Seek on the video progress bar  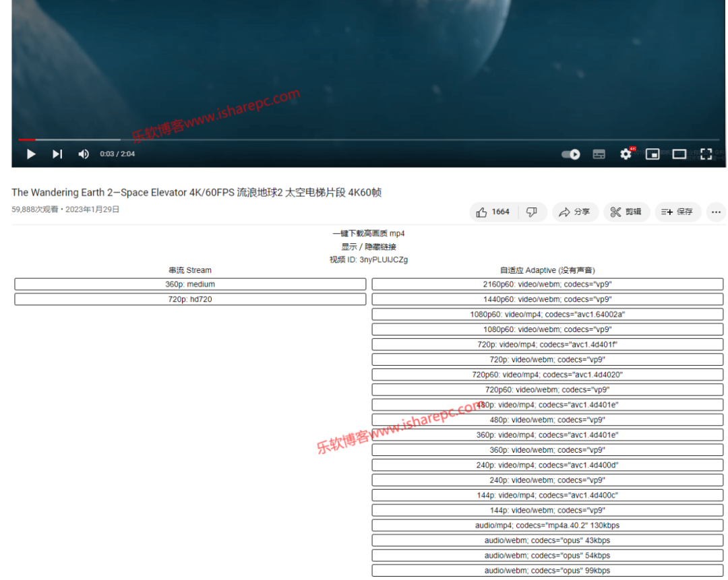pyautogui.click(x=369, y=139)
